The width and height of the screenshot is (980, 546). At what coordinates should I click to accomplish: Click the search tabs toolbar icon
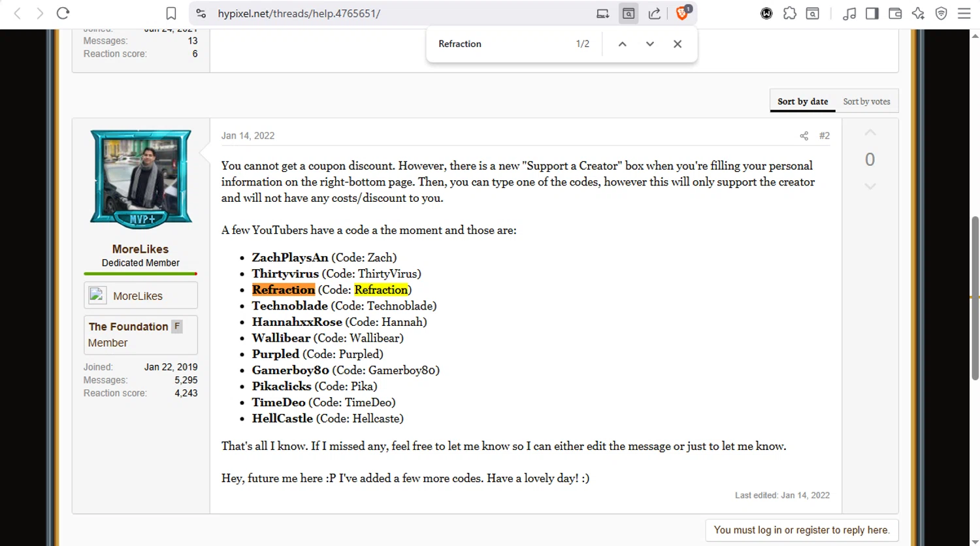[813, 13]
